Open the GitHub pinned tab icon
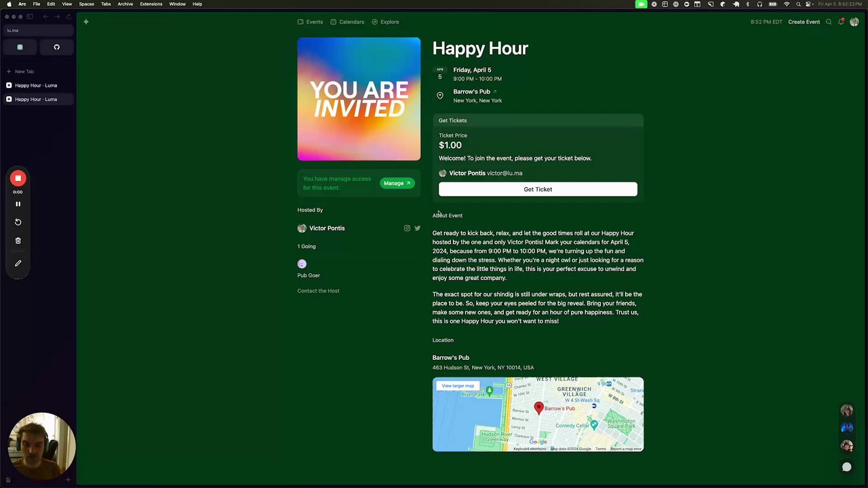This screenshot has height=488, width=868. point(57,47)
